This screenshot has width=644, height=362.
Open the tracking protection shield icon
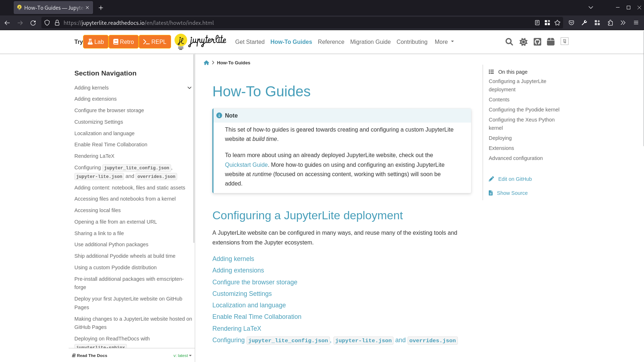[47, 23]
